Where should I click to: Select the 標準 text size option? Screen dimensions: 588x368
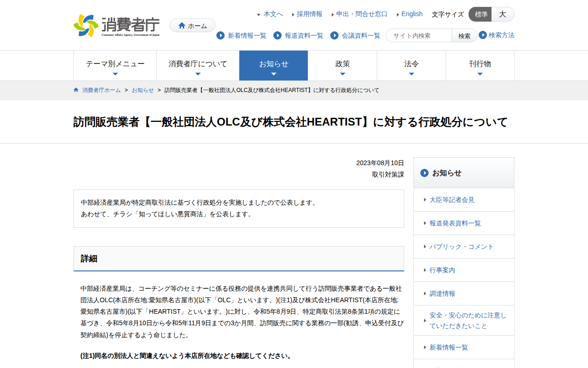pyautogui.click(x=481, y=14)
